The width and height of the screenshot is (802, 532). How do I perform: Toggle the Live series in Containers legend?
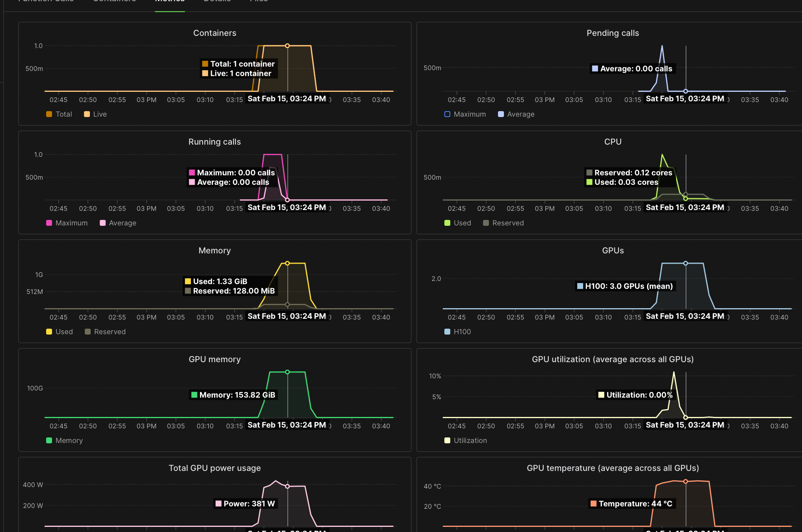(x=87, y=114)
